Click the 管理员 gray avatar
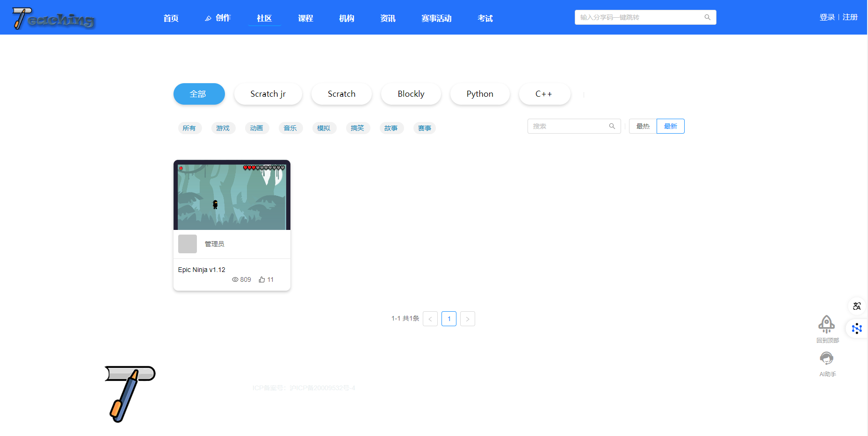The height and width of the screenshot is (436, 868). (188, 244)
